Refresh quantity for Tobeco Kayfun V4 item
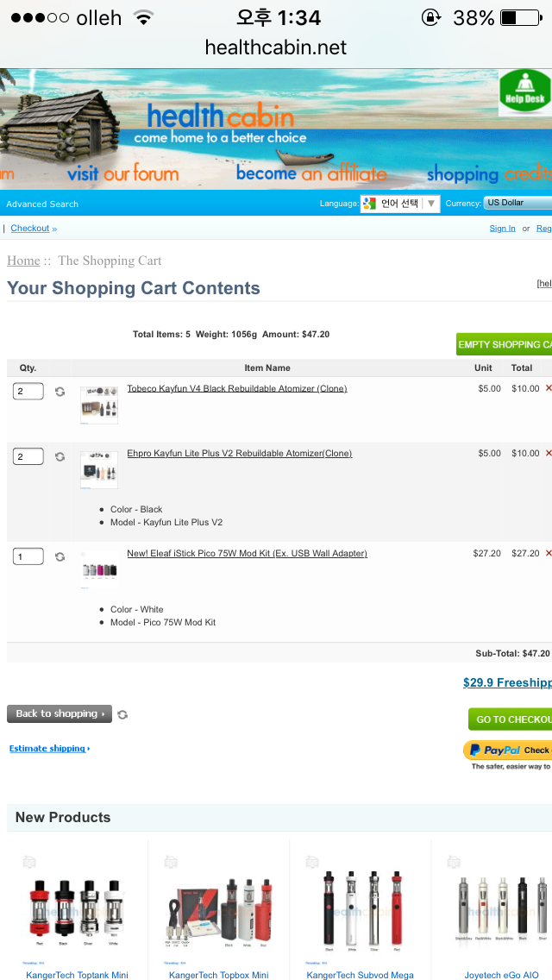The image size is (552, 980). [60, 392]
